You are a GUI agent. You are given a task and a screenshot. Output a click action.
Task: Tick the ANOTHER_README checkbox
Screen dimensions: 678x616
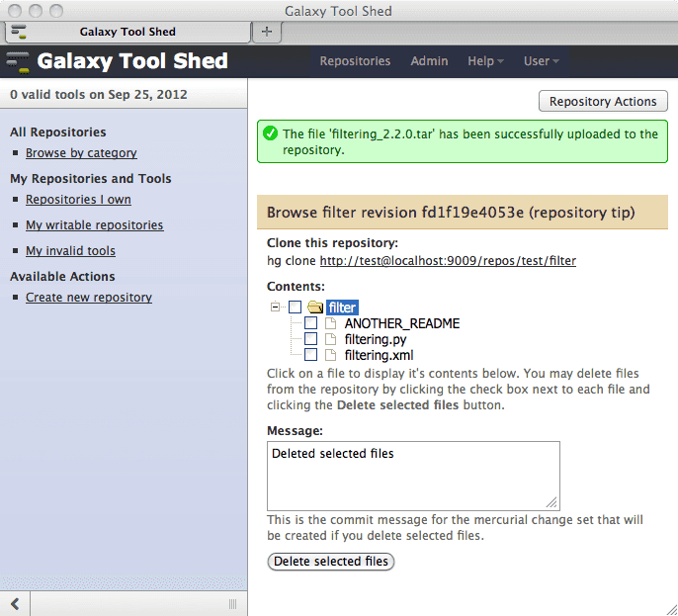point(311,323)
